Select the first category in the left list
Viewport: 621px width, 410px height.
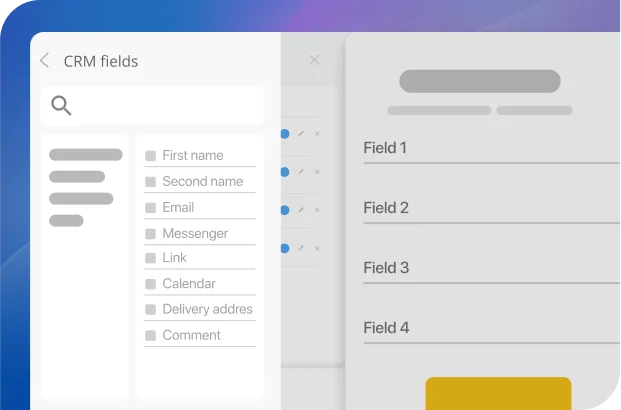(x=86, y=155)
